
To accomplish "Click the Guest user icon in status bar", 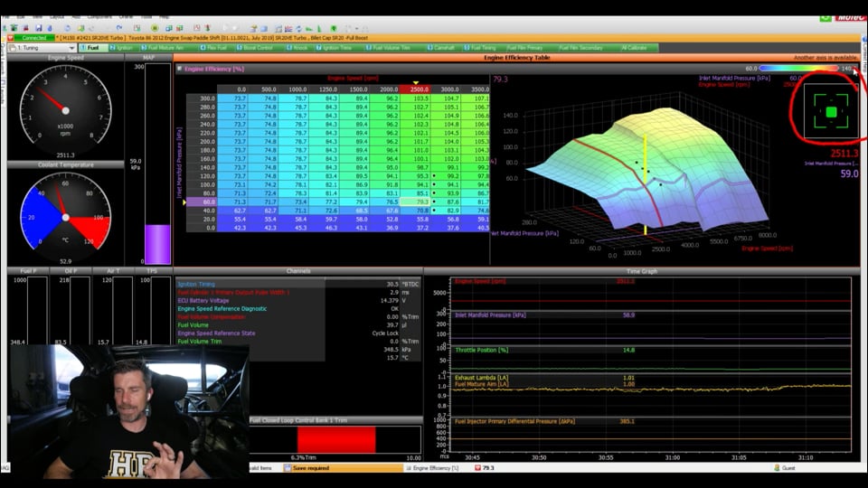I will [x=777, y=468].
